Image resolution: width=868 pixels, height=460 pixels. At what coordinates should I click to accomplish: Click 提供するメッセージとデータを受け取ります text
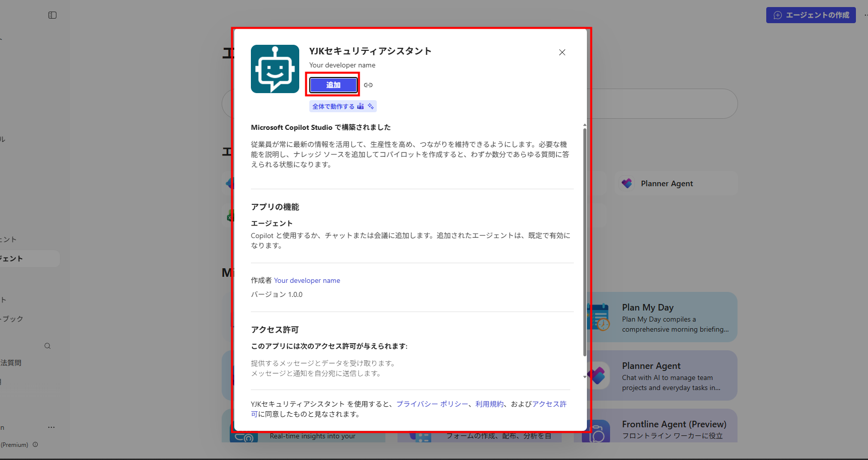[x=323, y=363]
